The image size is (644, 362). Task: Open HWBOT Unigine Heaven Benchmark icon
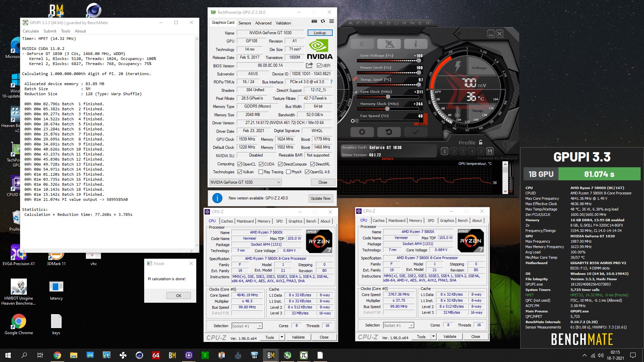18,292
